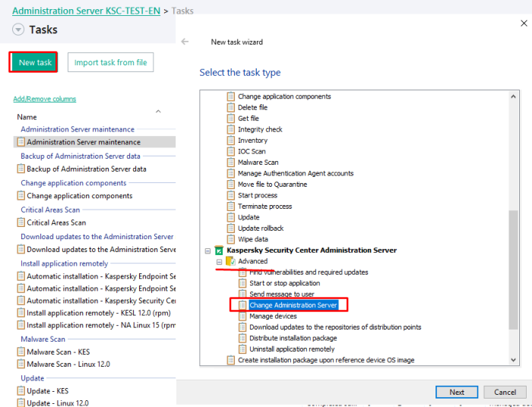Click the Inventory task icon
Screen dimensions: 532x407
pyautogui.click(x=231, y=140)
